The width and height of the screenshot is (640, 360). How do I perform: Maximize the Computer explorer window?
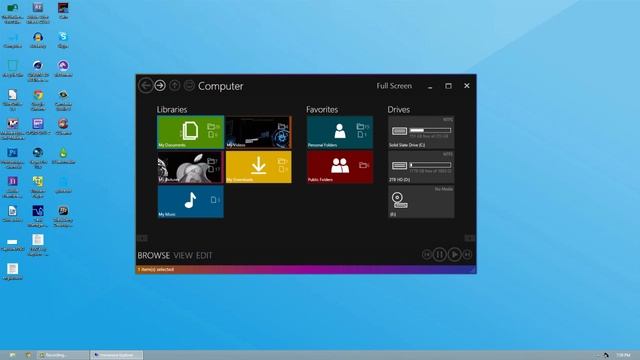click(x=448, y=86)
